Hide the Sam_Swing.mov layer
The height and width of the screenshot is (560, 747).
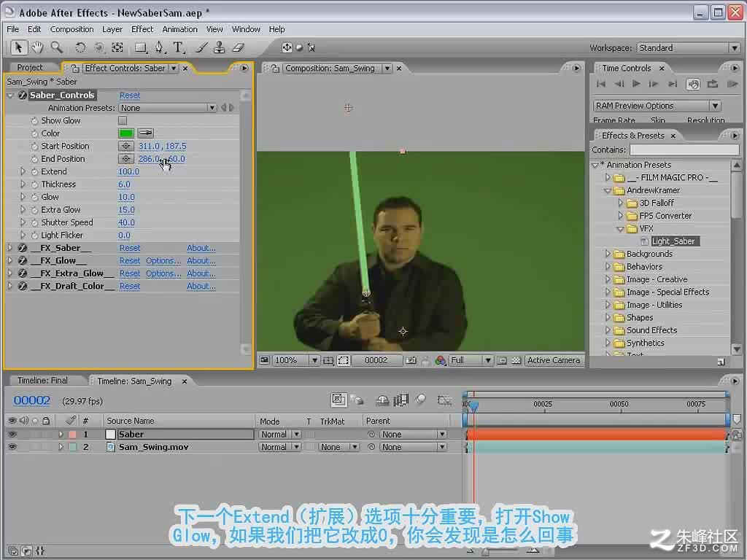tap(12, 447)
